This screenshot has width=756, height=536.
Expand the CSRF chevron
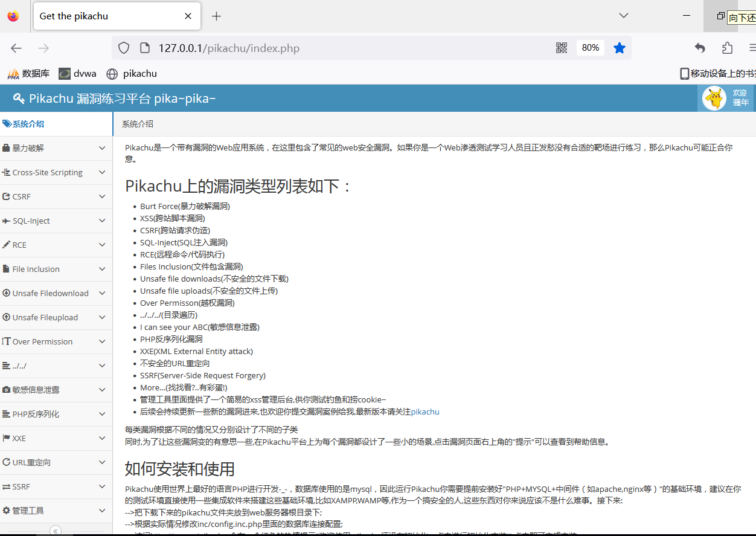click(x=102, y=196)
